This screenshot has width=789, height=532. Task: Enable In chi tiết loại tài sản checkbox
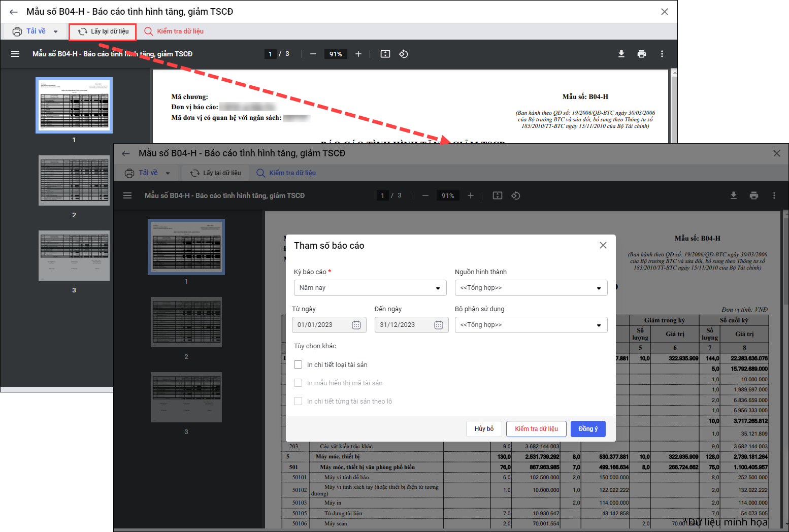coord(298,364)
